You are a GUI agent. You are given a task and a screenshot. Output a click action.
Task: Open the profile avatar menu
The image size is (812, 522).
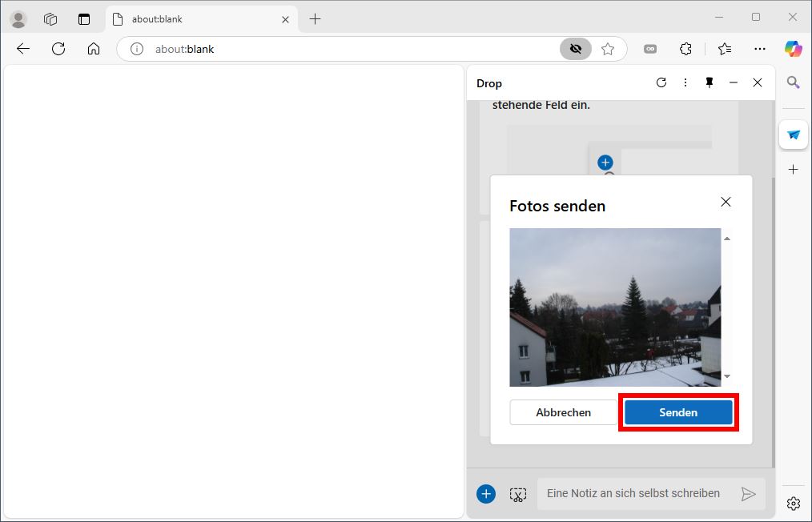coord(18,18)
